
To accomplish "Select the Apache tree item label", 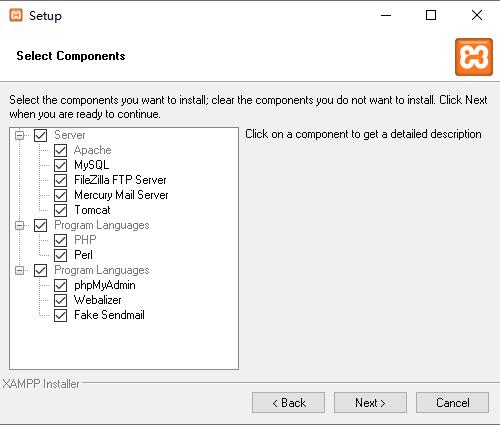I will (92, 150).
